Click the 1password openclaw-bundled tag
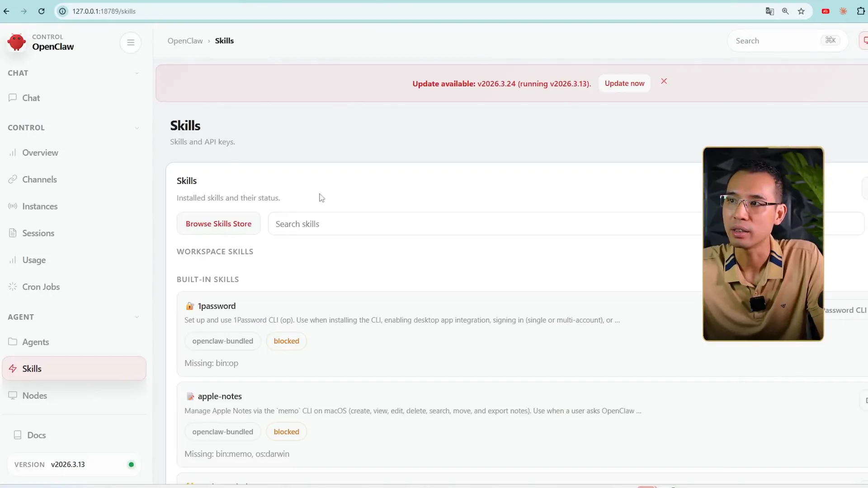868x488 pixels. point(222,341)
